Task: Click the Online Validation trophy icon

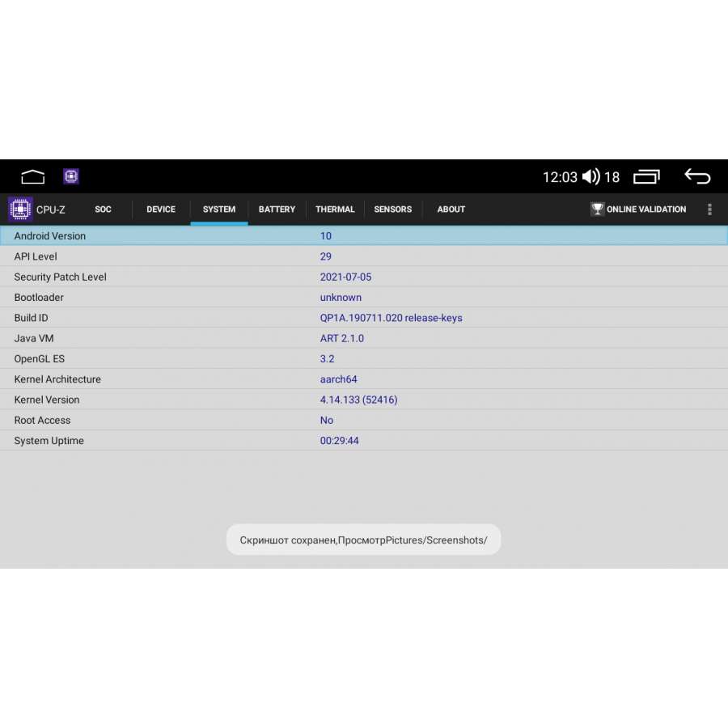Action: (597, 209)
